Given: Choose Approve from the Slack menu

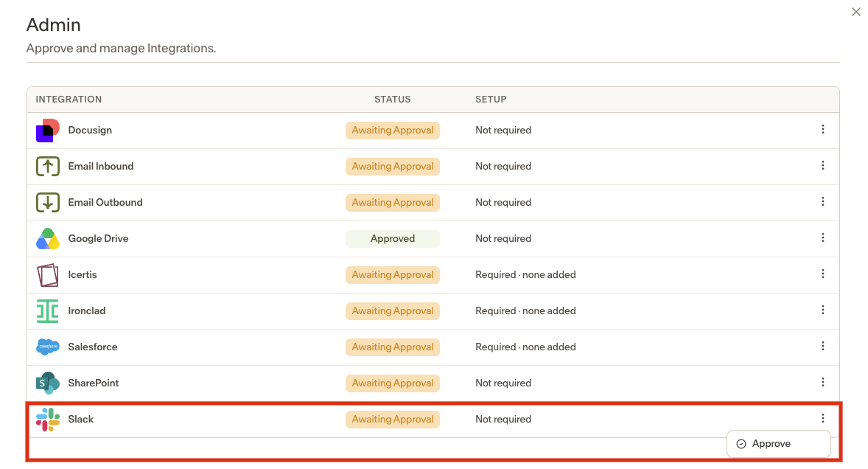Looking at the screenshot, I should [x=778, y=444].
